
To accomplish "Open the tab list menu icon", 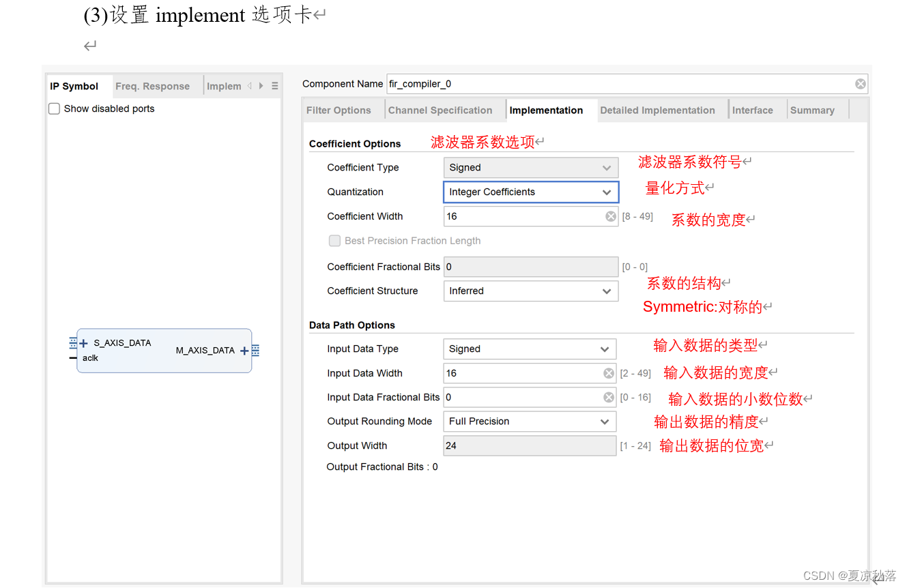I will 274,86.
